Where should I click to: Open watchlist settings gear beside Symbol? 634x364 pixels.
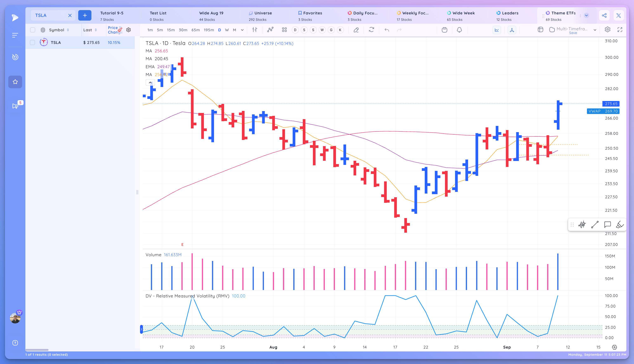43,30
